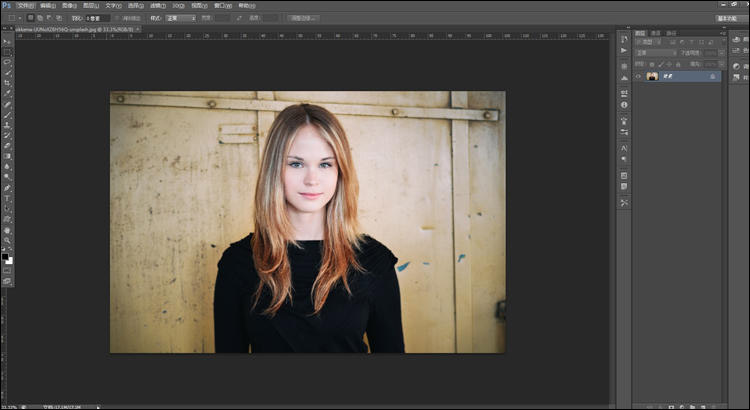Viewport: 750px width, 410px height.
Task: Select the Gradient tool
Action: click(7, 156)
